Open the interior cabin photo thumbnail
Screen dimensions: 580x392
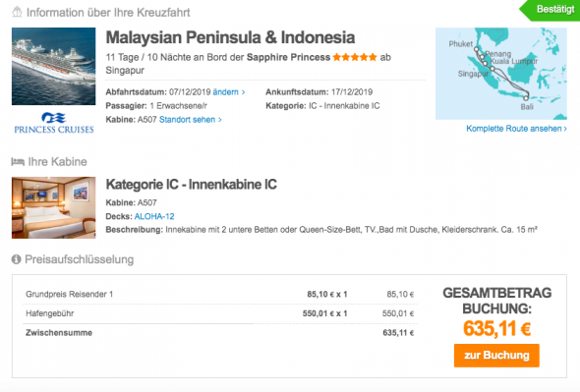54,207
